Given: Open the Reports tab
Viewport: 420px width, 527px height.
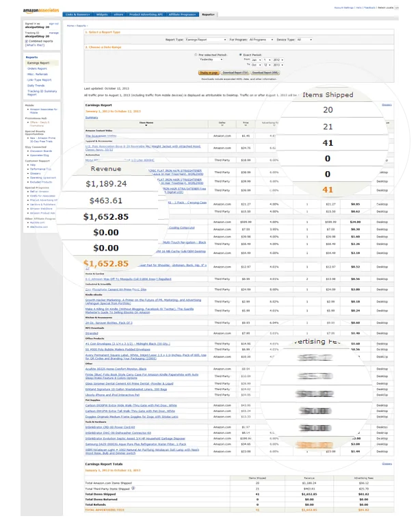Looking at the screenshot, I should (209, 14).
